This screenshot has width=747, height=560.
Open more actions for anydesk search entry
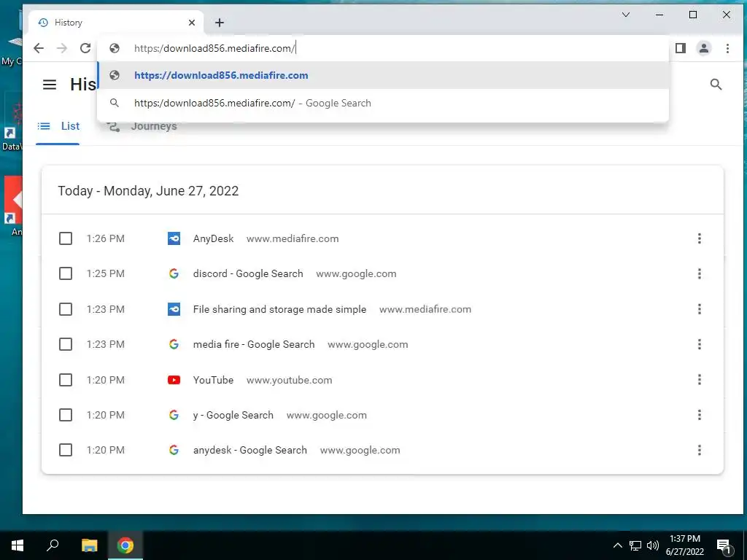pos(699,450)
